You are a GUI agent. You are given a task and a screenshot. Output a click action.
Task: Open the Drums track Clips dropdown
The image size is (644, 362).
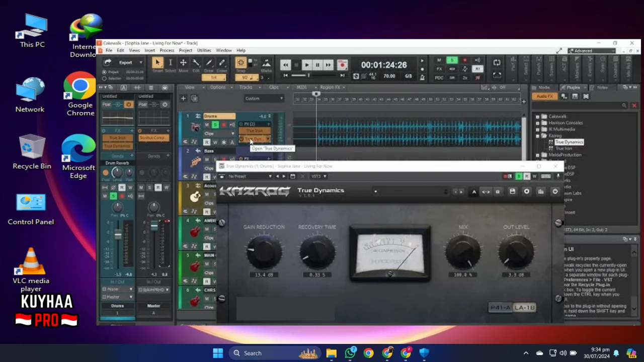tap(219, 133)
